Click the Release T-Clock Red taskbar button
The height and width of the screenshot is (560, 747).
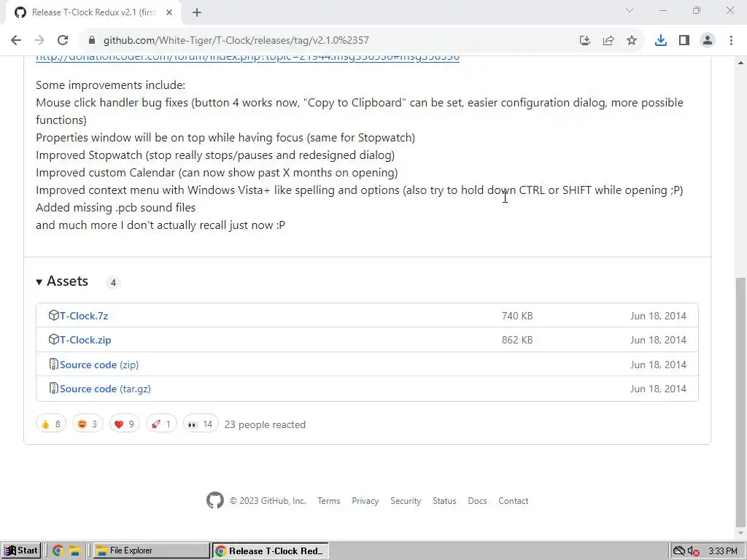[270, 551]
